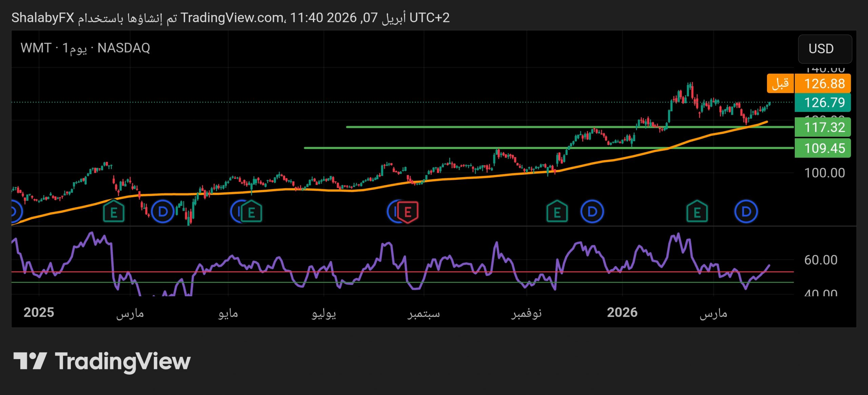Click the 60.00 RSI scale value
The image size is (868, 395).
[821, 260]
